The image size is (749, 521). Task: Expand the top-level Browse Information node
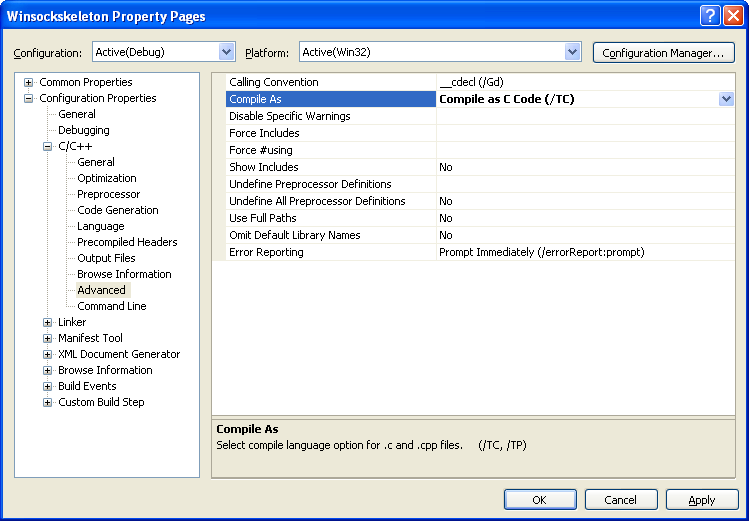click(47, 371)
